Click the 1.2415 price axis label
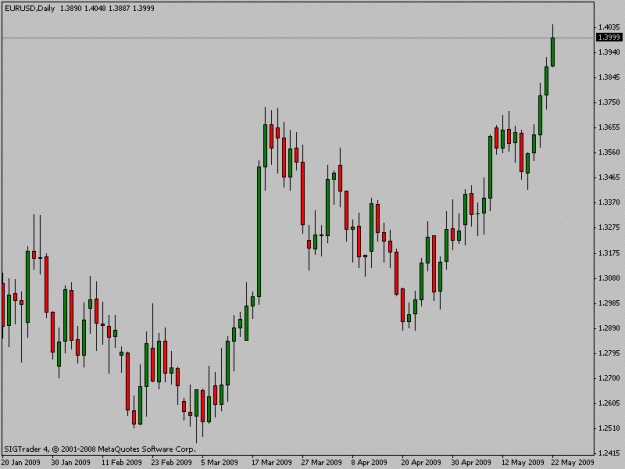 coord(609,453)
